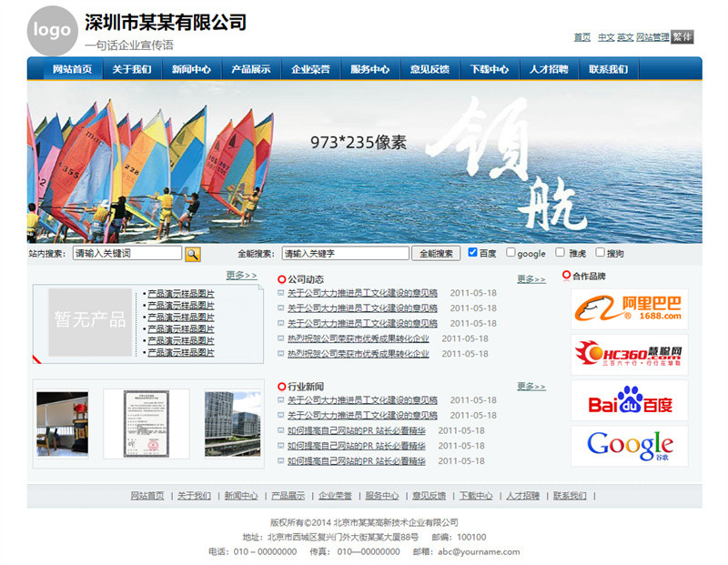The image size is (728, 565).
Task: Go to 人才招聘 in the blue navigation bar
Action: point(549,69)
